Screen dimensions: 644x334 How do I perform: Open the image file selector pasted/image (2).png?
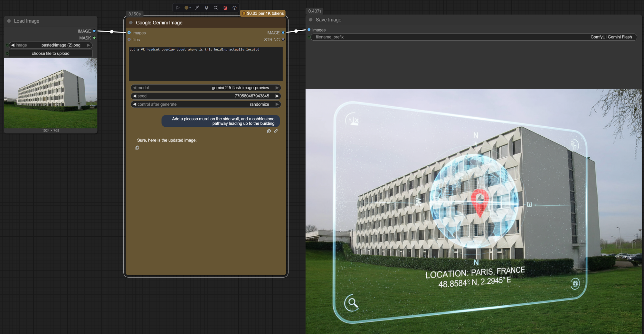pyautogui.click(x=51, y=45)
